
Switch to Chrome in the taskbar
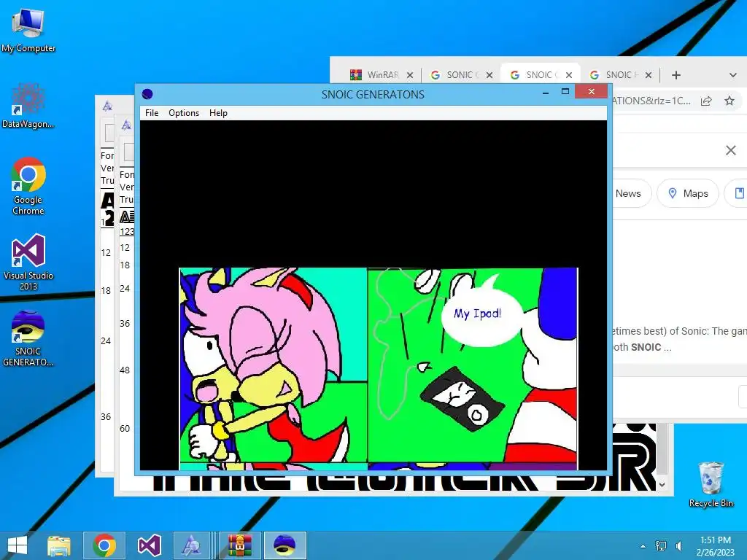[104, 545]
